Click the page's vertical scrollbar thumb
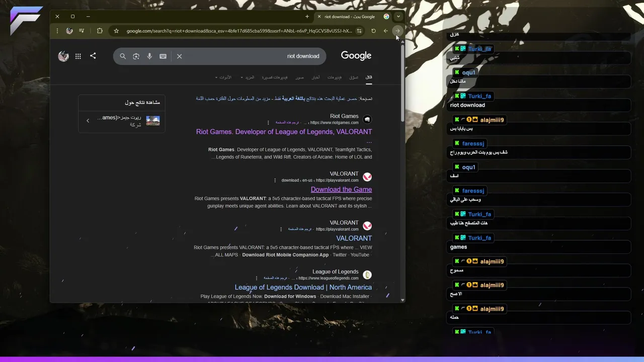 402,83
